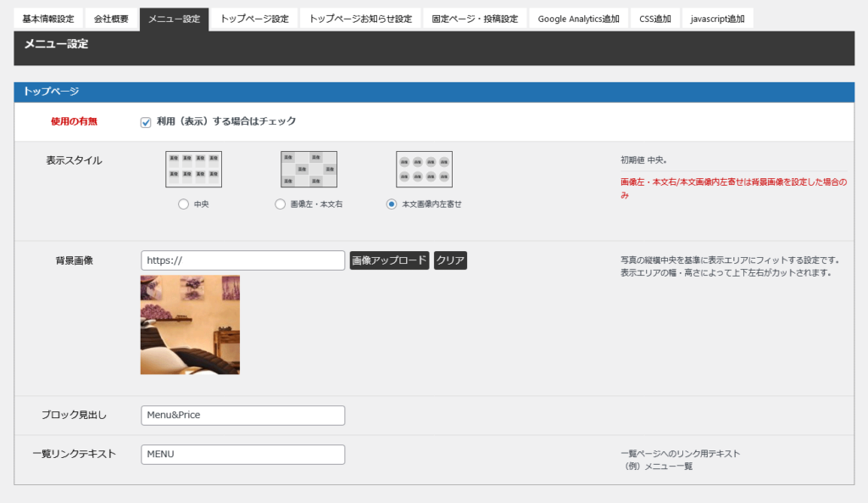868x503 pixels.
Task: Select the 中央 radio button
Action: pyautogui.click(x=183, y=204)
